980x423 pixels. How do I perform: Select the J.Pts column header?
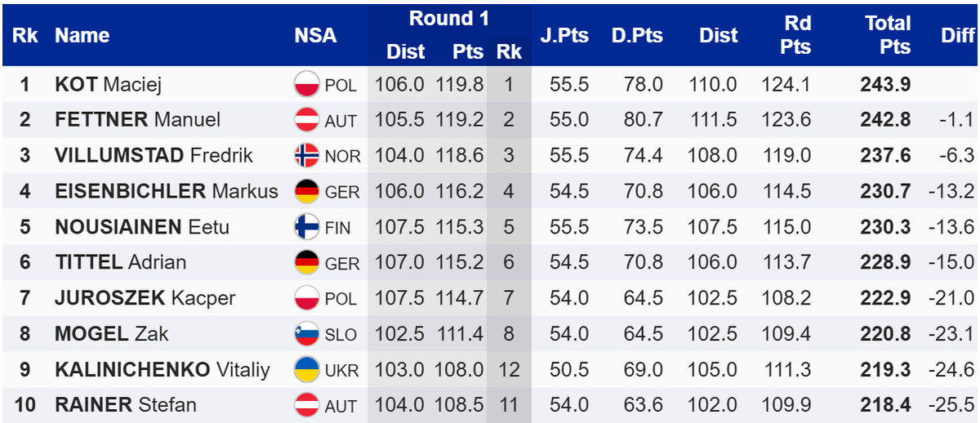[x=564, y=35]
